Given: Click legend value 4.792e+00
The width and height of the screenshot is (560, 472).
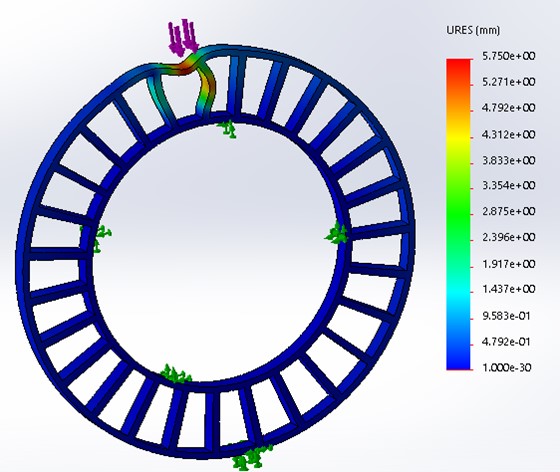Looking at the screenshot, I should (x=509, y=108).
